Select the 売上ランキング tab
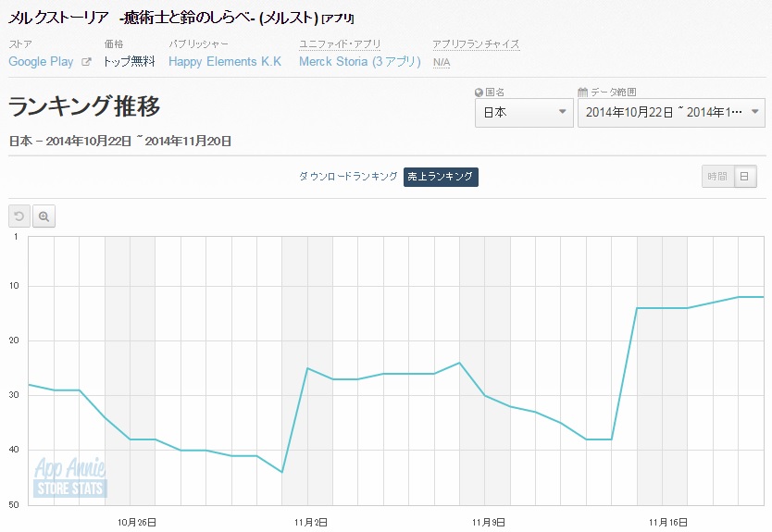This screenshot has height=532, width=772. click(x=441, y=176)
